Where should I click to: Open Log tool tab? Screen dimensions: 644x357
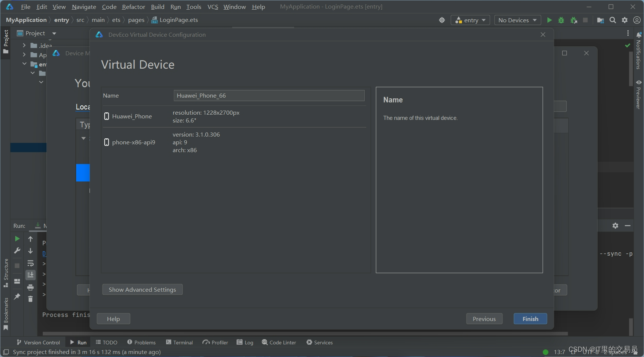click(245, 342)
